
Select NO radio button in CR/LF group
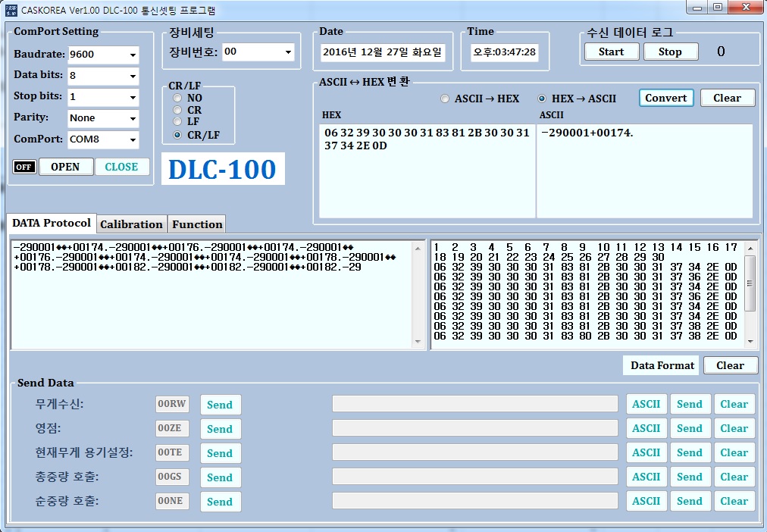[177, 98]
